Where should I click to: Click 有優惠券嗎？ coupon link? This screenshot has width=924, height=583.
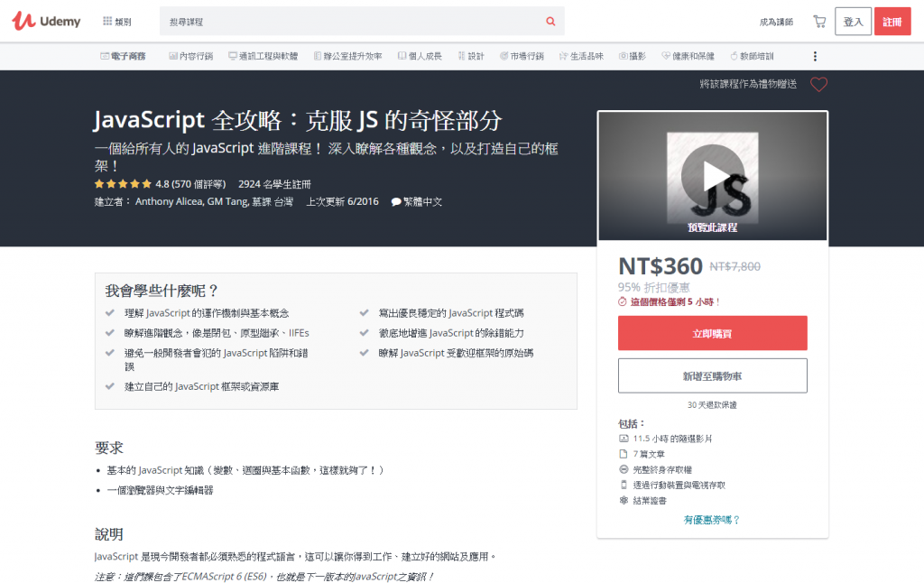(x=712, y=519)
